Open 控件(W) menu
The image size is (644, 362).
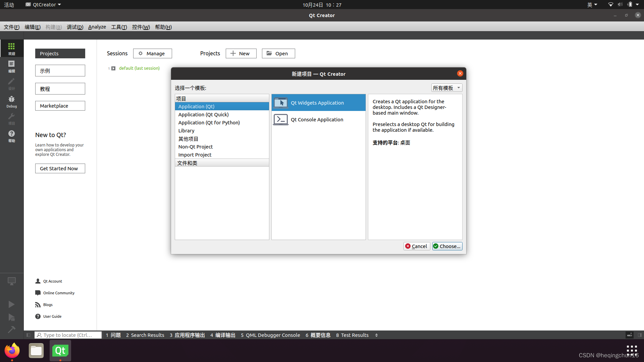click(x=141, y=27)
